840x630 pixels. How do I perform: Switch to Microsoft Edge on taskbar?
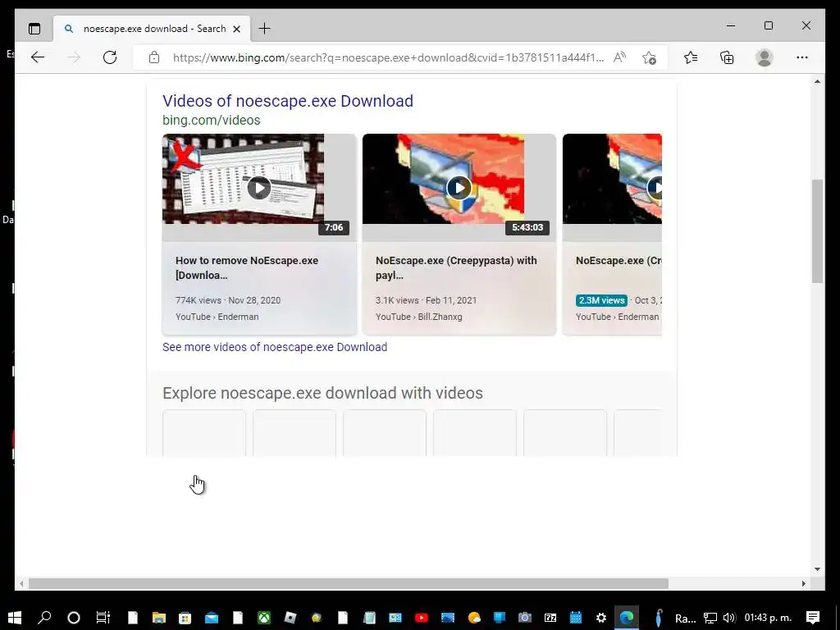point(626,618)
